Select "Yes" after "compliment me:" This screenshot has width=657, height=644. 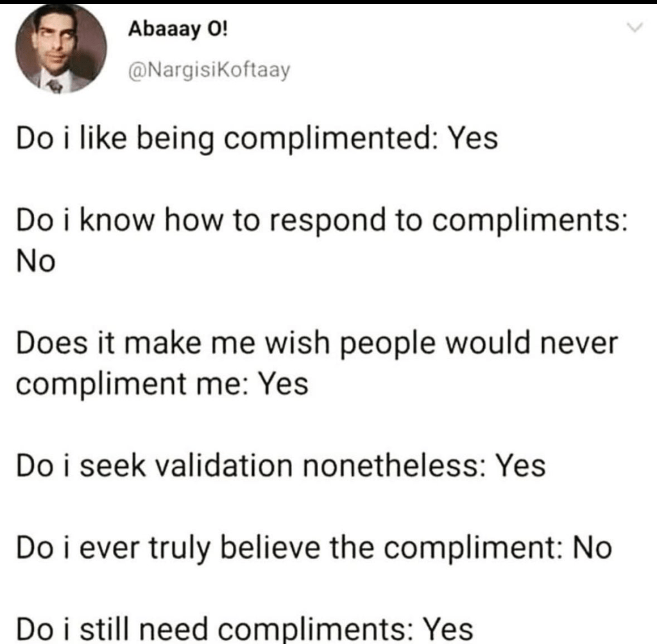click(x=282, y=384)
